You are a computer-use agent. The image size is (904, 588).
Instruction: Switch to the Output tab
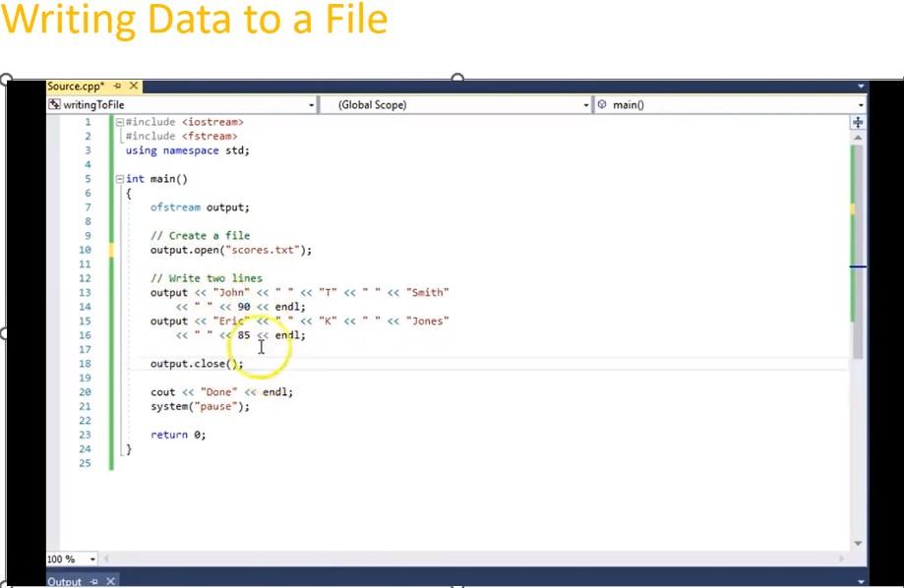click(x=66, y=581)
